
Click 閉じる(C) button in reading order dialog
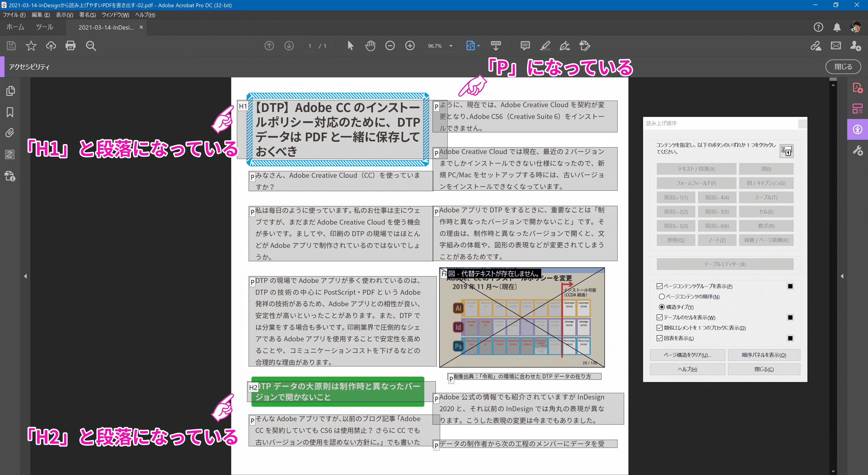point(764,369)
